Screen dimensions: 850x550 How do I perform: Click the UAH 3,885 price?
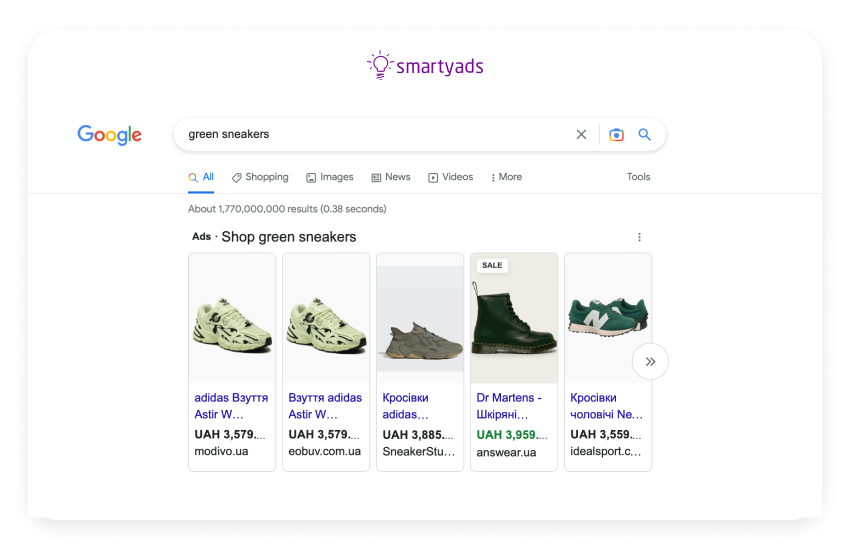pyautogui.click(x=418, y=435)
